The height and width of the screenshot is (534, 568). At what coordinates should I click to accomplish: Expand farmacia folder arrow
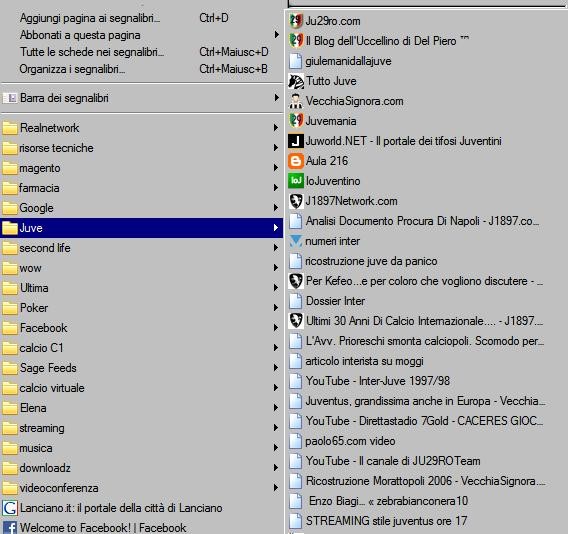(x=276, y=188)
